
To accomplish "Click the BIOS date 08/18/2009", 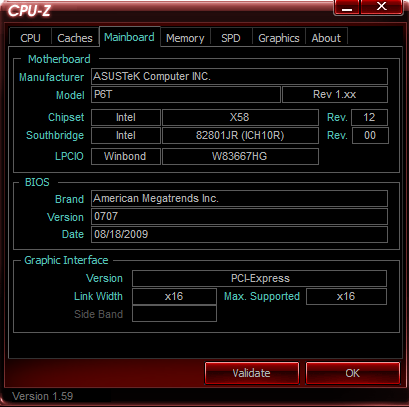I will (239, 234).
